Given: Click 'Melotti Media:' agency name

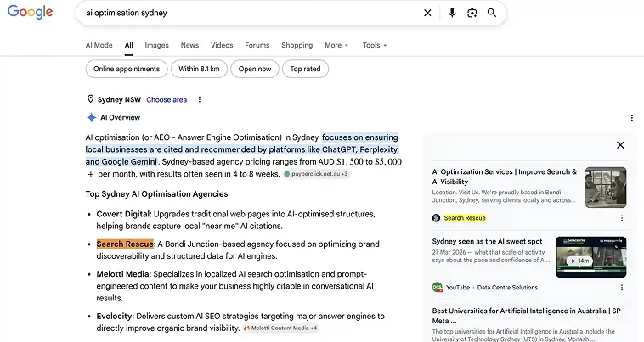Looking at the screenshot, I should point(124,274).
